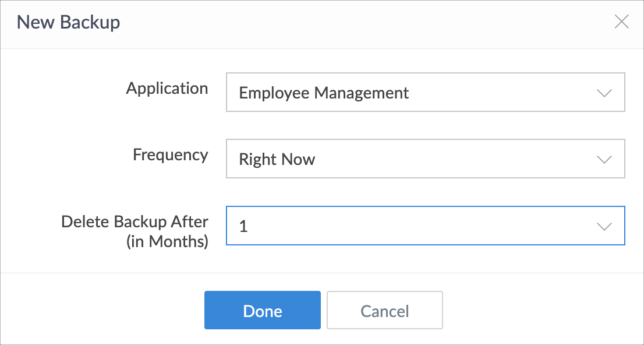The height and width of the screenshot is (345, 644).
Task: Click the New Backup dialog title
Action: [x=68, y=22]
